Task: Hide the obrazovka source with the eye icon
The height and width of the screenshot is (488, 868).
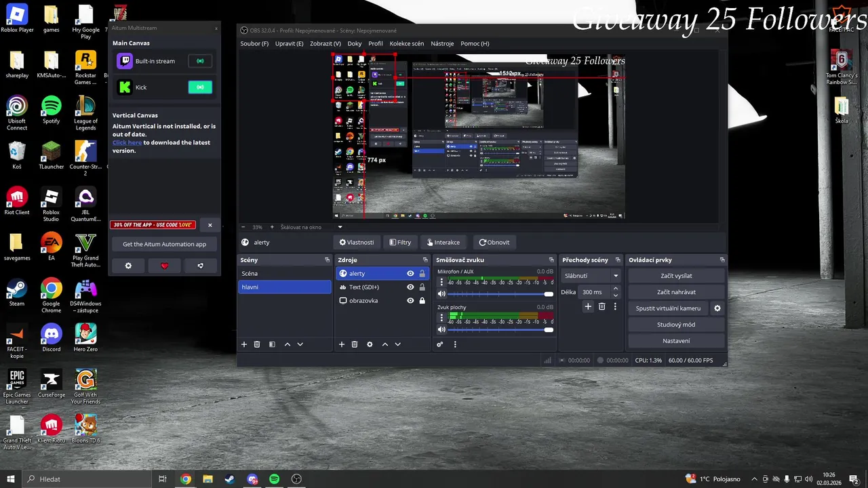Action: (x=410, y=301)
